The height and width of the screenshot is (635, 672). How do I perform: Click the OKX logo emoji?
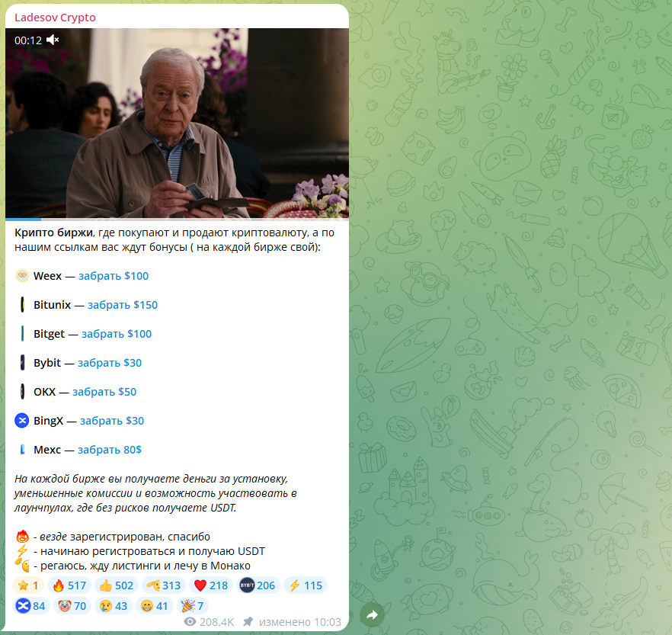pyautogui.click(x=22, y=392)
